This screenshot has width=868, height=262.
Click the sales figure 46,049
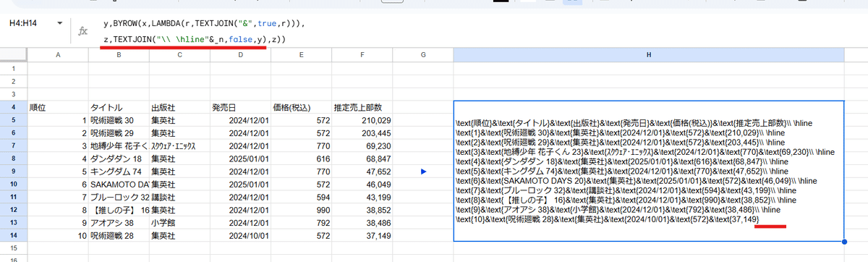click(x=362, y=185)
